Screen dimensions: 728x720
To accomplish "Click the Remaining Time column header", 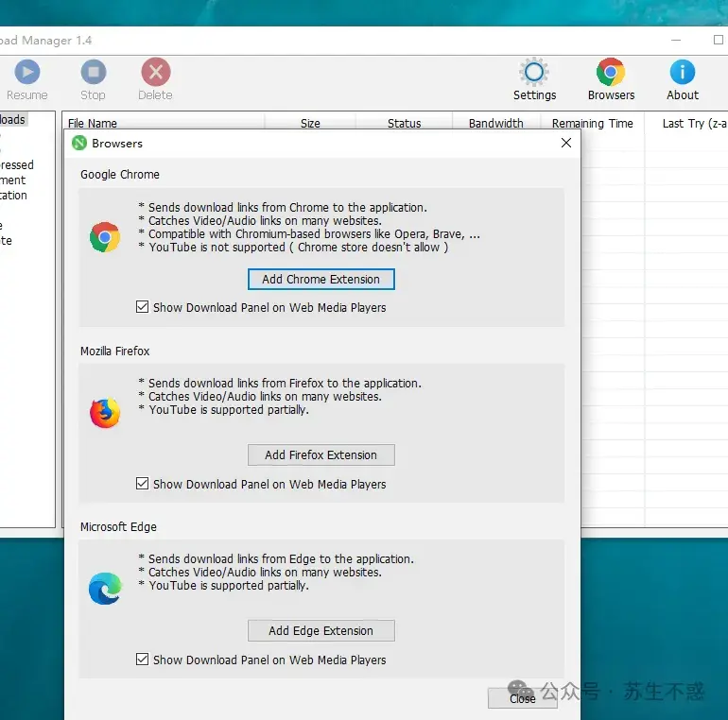I will pyautogui.click(x=592, y=123).
